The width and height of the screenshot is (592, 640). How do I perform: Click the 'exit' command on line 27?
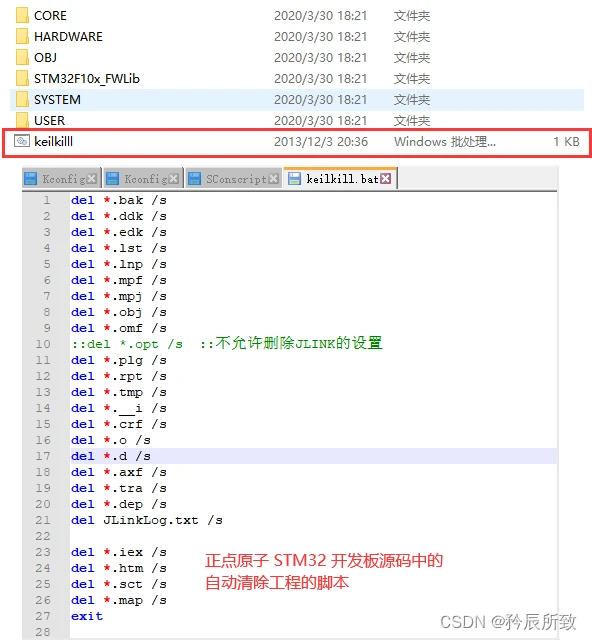(87, 616)
